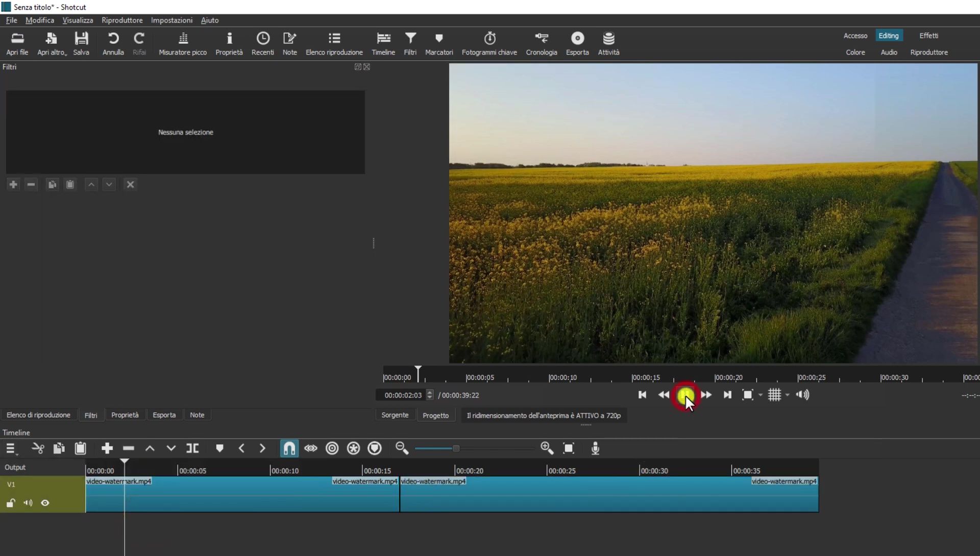This screenshot has height=556, width=980.
Task: Toggle timeline snapping magnet
Action: [289, 448]
